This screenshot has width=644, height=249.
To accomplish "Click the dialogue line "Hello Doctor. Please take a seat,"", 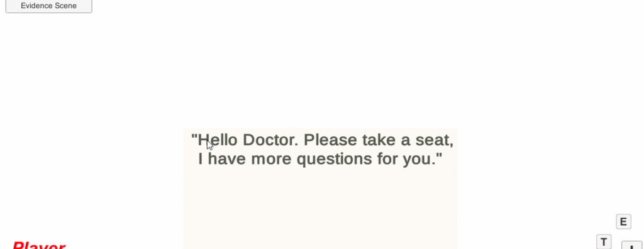I will pos(323,140).
